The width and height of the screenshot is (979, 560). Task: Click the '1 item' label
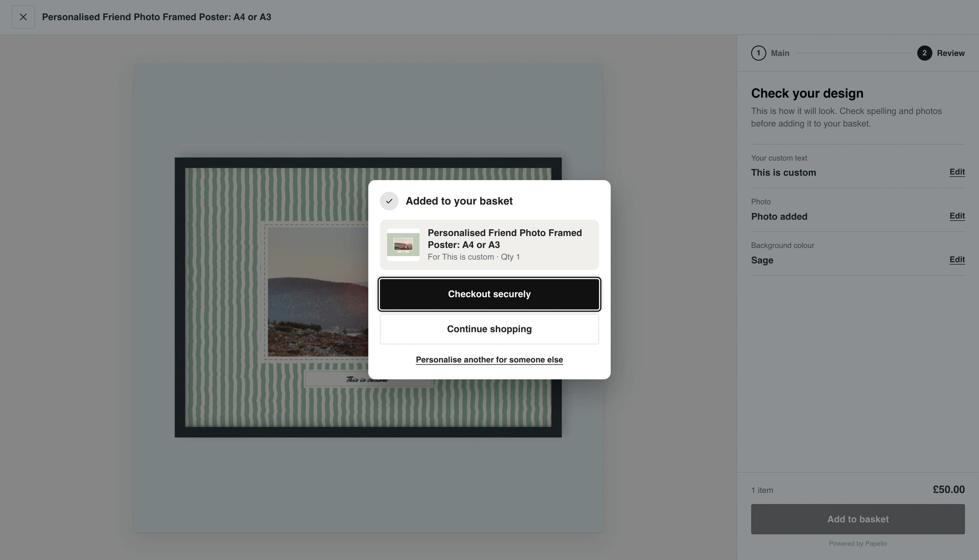[762, 490]
